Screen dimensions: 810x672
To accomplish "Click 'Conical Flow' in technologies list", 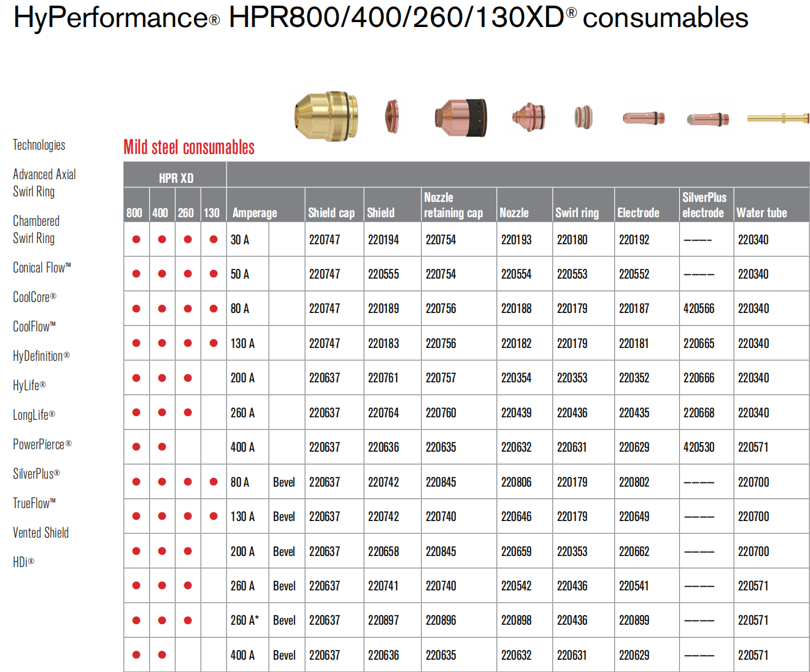I will point(42,268).
